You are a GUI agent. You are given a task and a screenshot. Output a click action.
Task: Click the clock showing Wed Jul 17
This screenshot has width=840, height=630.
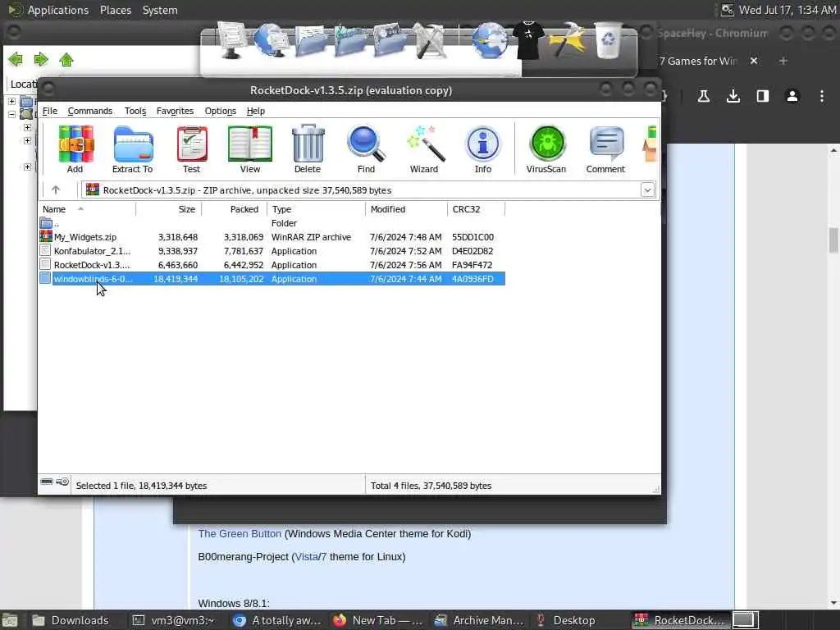(x=787, y=10)
